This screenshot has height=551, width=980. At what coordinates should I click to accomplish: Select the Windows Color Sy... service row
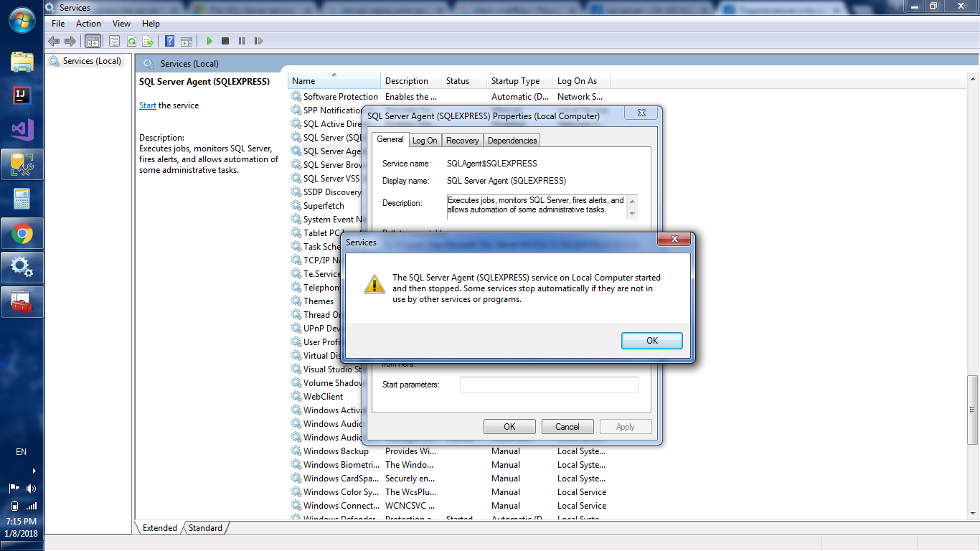pos(448,492)
